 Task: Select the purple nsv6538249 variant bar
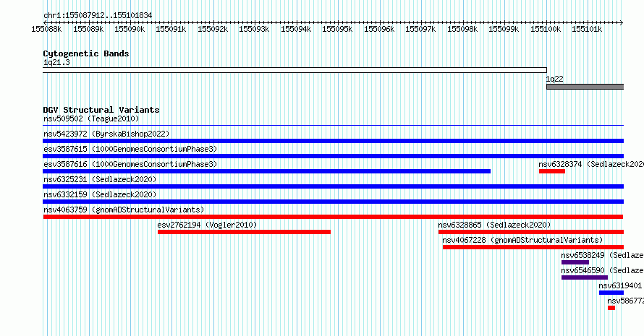pyautogui.click(x=575, y=262)
